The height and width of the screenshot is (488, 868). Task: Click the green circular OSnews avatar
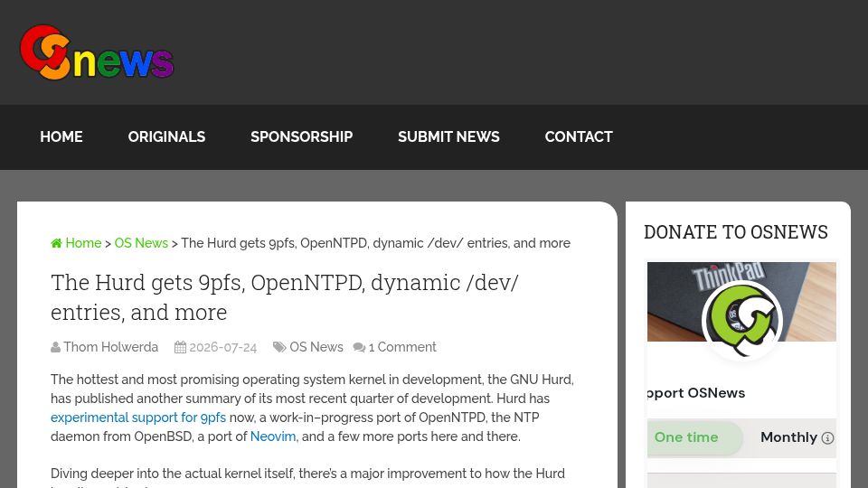pos(741,321)
